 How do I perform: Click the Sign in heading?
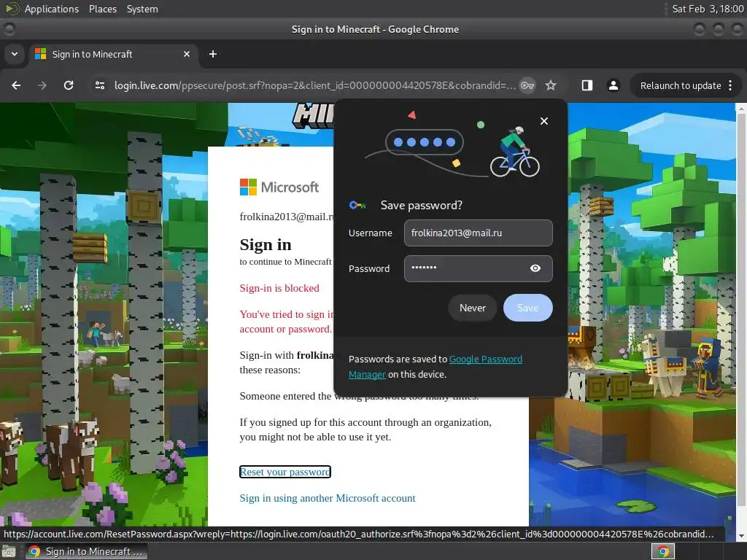tap(266, 244)
